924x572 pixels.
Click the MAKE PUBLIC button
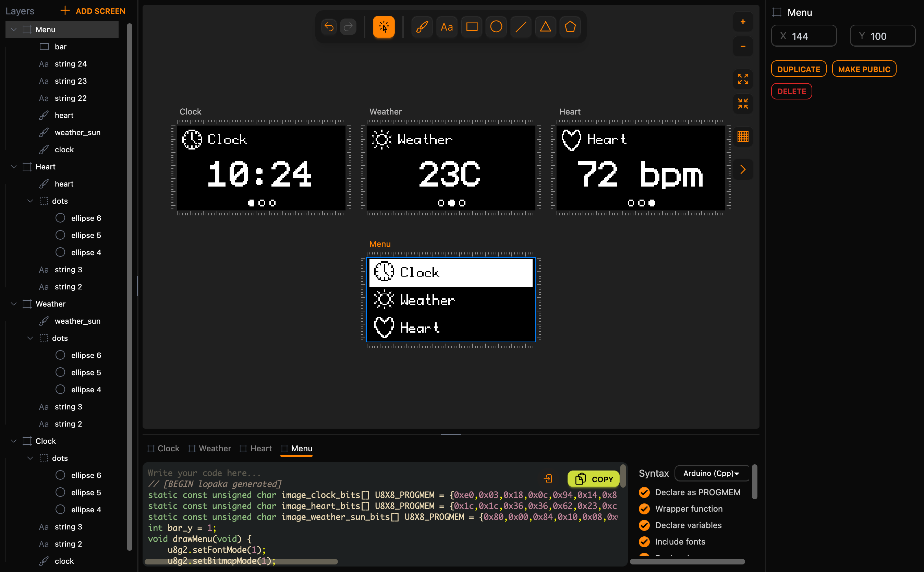pyautogui.click(x=864, y=69)
